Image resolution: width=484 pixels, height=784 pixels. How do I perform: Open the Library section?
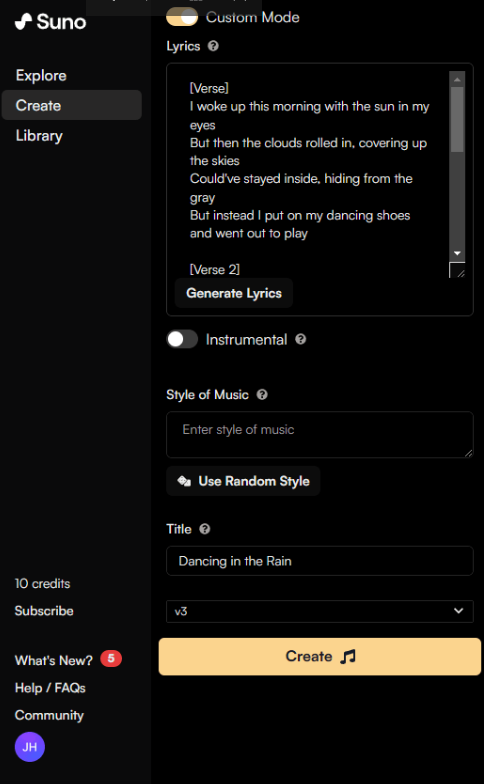coord(39,136)
